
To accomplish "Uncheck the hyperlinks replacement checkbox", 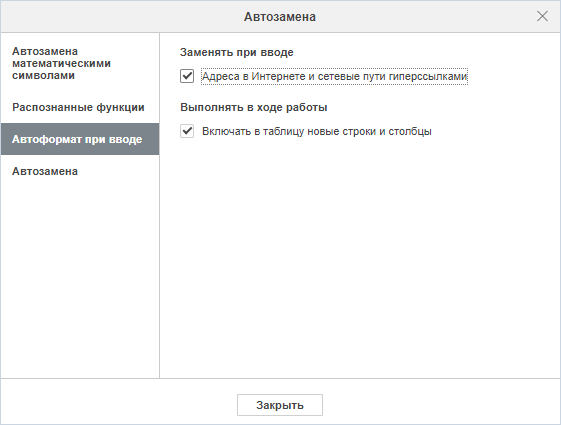I will pos(187,76).
